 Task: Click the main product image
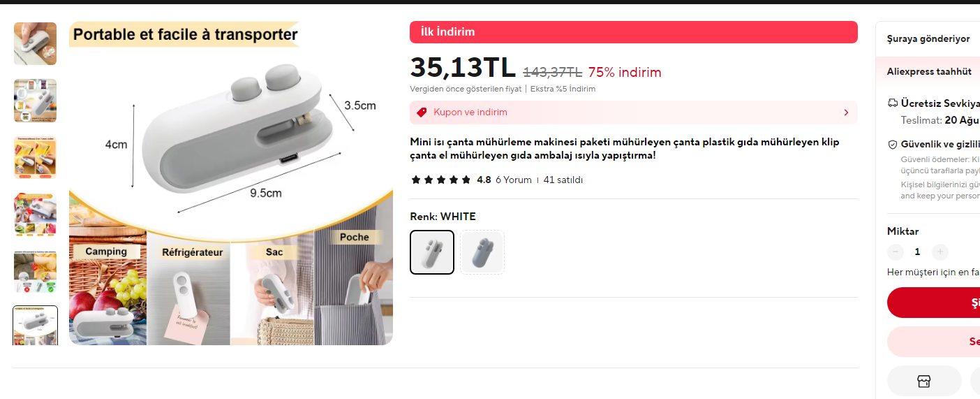[x=231, y=183]
